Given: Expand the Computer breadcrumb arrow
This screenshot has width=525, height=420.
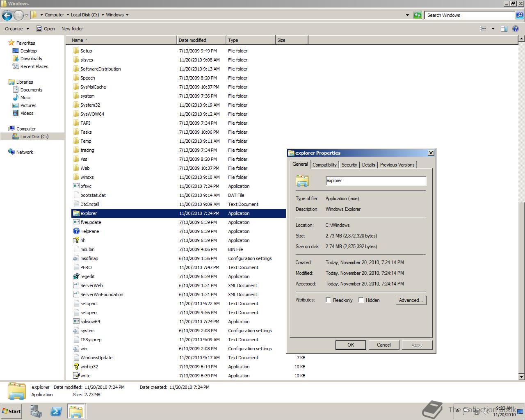Looking at the screenshot, I should click(x=68, y=15).
